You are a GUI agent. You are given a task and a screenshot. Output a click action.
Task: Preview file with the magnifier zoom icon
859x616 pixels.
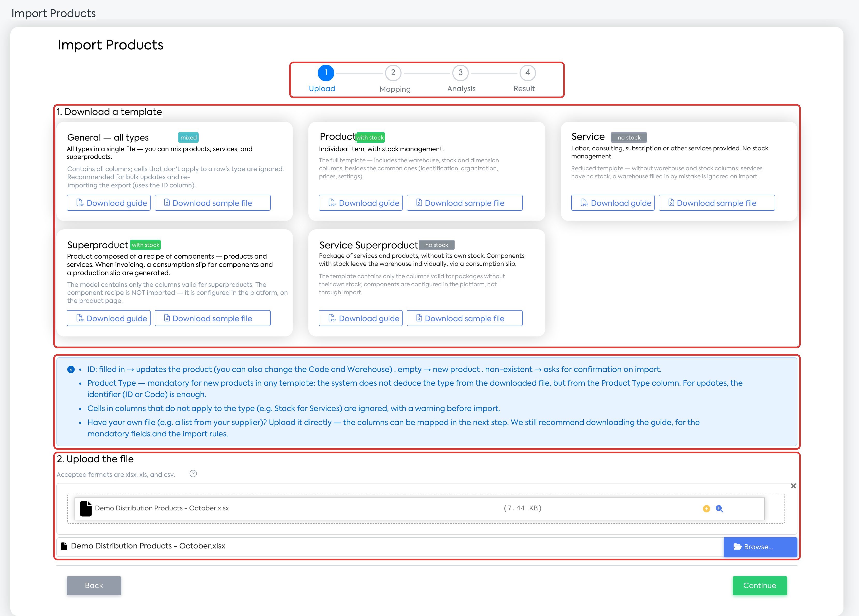pos(719,509)
